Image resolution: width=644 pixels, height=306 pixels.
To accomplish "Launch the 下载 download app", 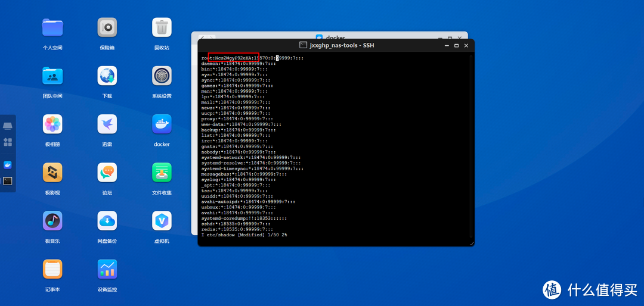I will point(107,76).
